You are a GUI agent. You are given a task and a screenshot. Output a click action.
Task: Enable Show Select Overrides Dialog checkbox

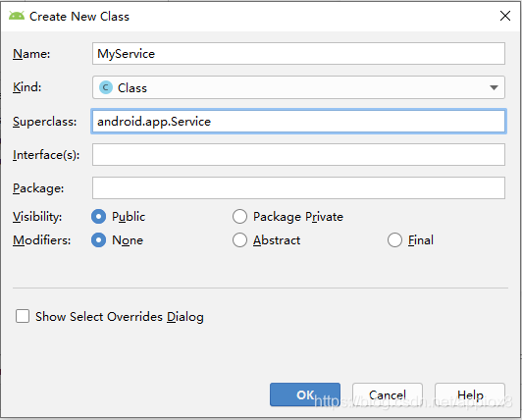(23, 316)
